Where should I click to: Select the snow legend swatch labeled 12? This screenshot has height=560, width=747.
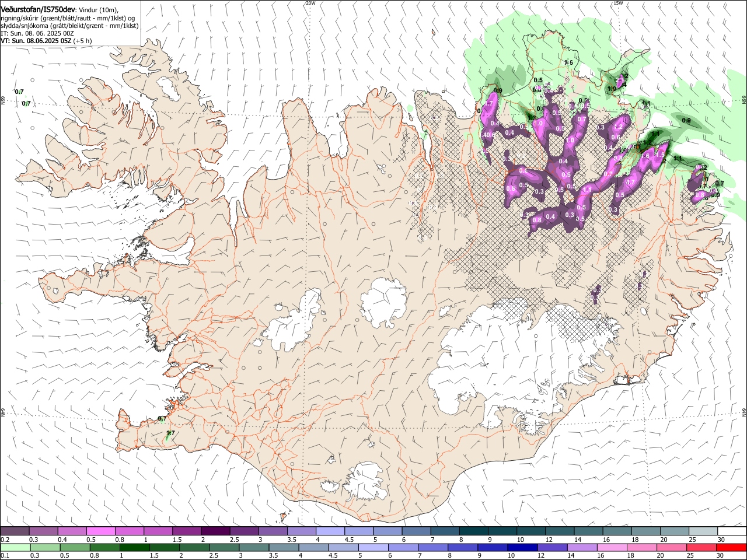[x=560, y=531]
